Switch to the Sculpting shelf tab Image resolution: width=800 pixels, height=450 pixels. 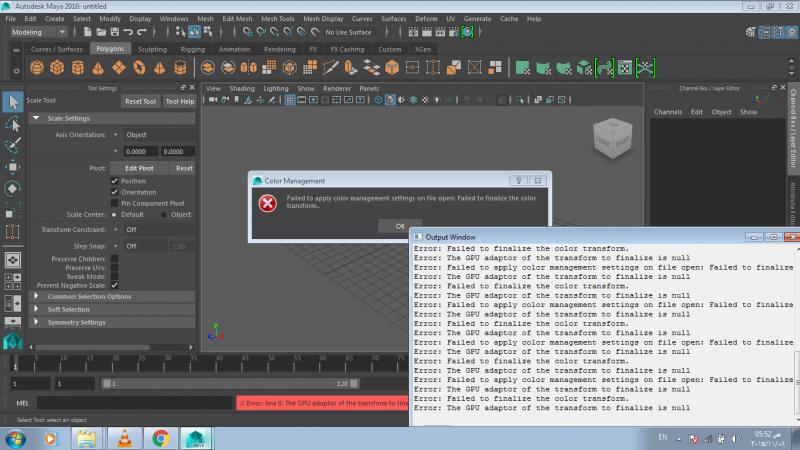click(x=153, y=49)
